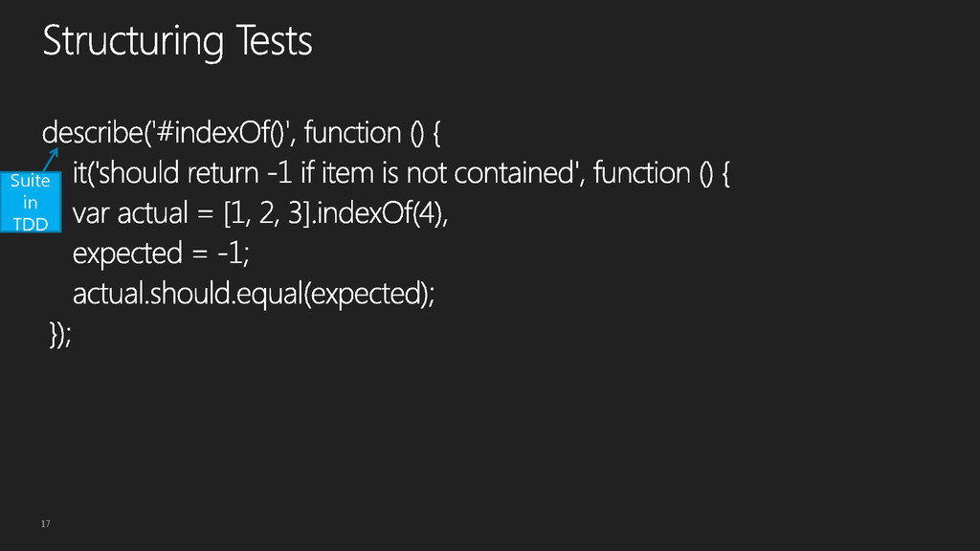Click the 'should return -1' it() line
The image size is (980, 551).
click(x=401, y=173)
